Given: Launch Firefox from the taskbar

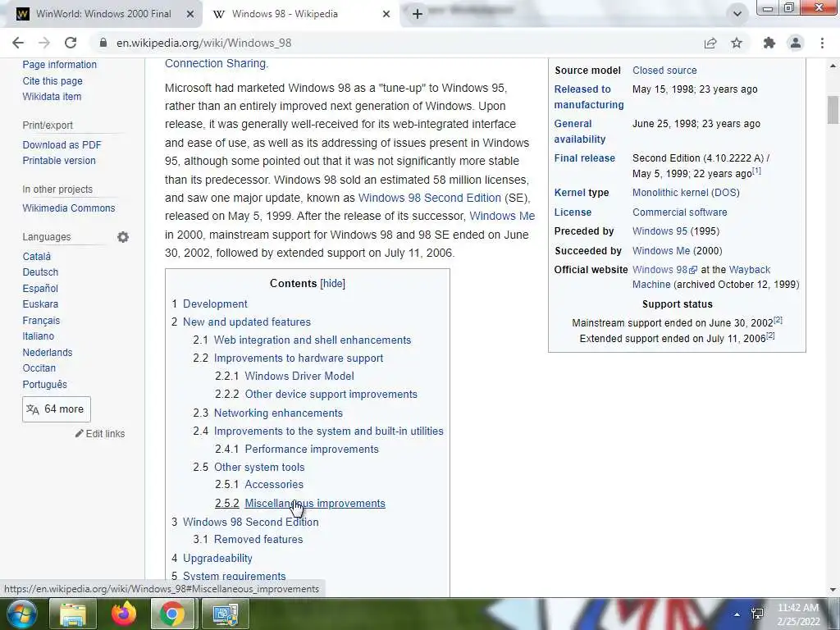Looking at the screenshot, I should 124,614.
